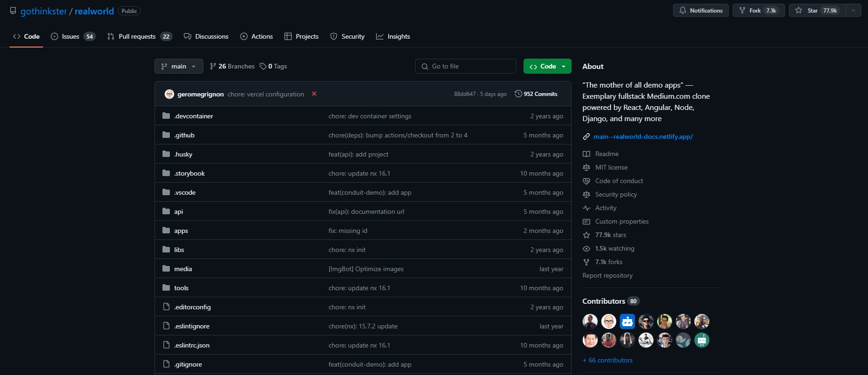
Task: Go to the Discussions tab
Action: 206,36
